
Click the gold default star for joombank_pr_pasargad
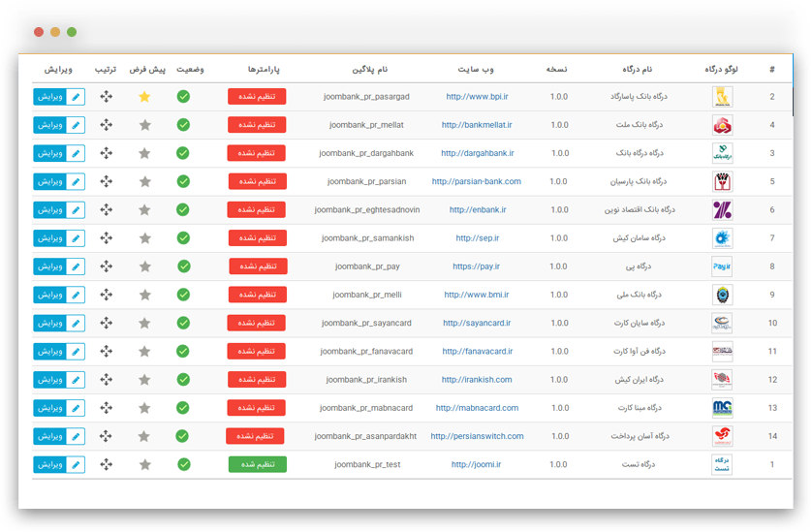point(144,97)
